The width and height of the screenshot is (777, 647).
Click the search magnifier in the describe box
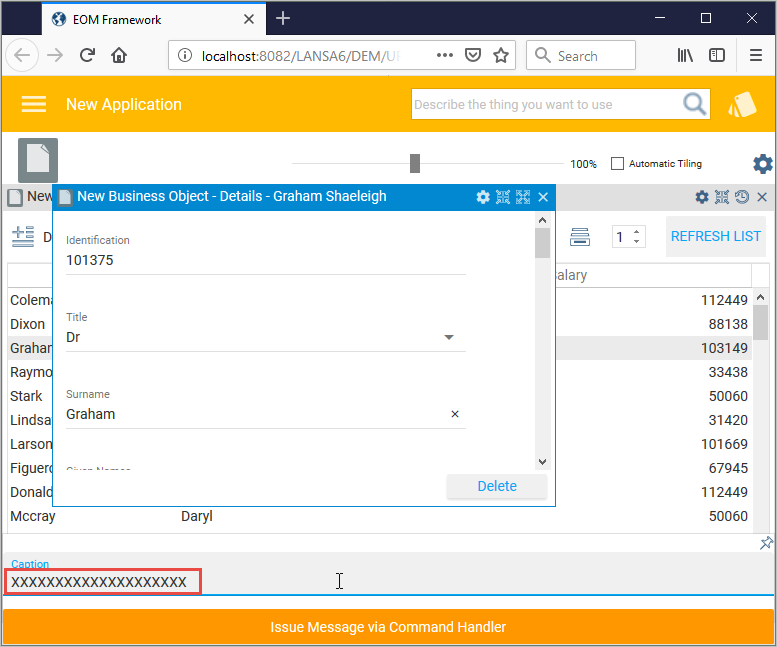point(694,104)
